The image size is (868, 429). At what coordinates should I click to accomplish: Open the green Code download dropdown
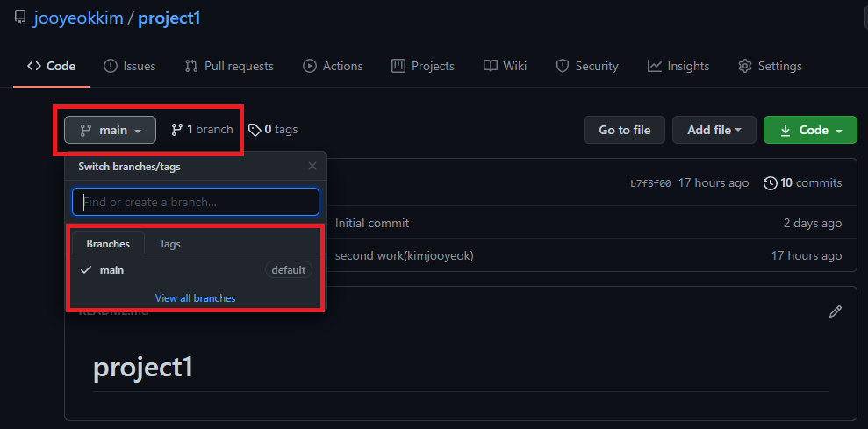(x=810, y=130)
